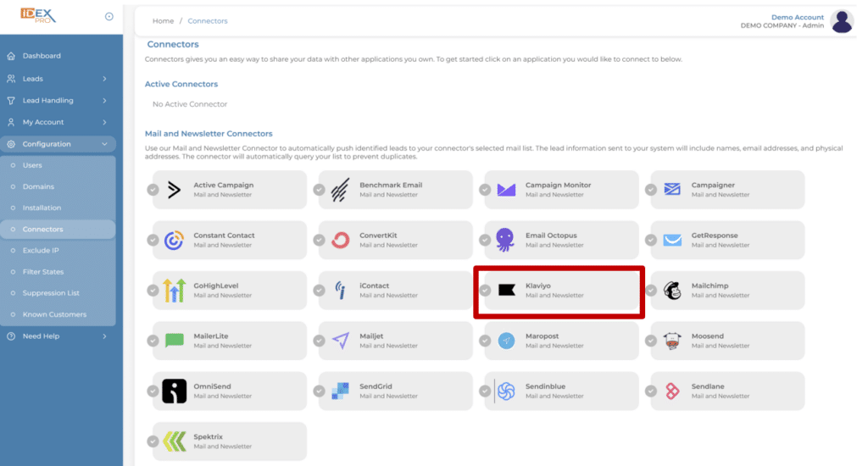Collapse the Configuration sidebar section
Viewport: 868px width, 466px height.
click(58, 144)
